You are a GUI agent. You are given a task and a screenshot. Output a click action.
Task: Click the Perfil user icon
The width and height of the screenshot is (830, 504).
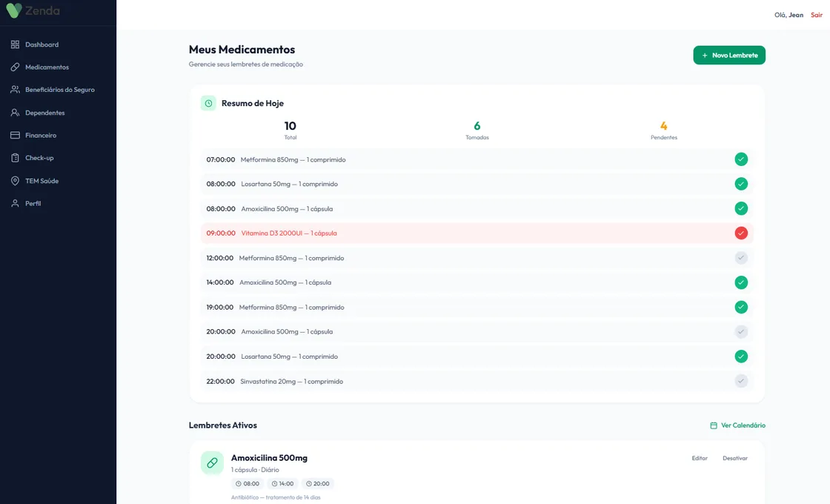pos(15,203)
